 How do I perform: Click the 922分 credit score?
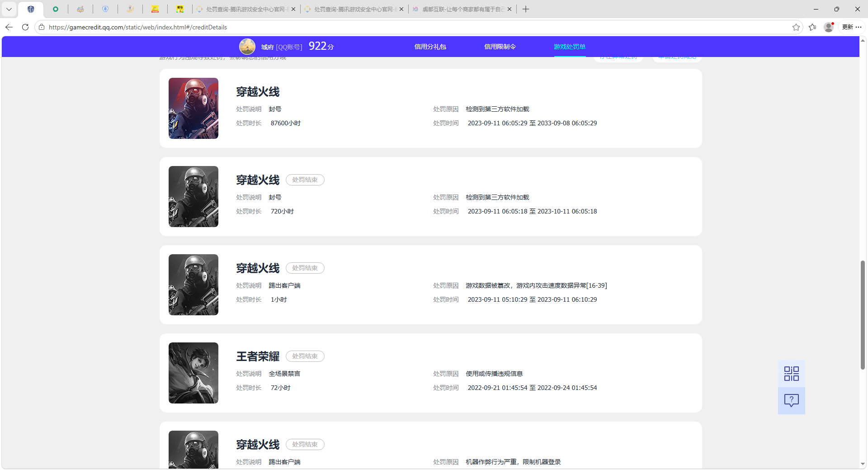(x=321, y=46)
